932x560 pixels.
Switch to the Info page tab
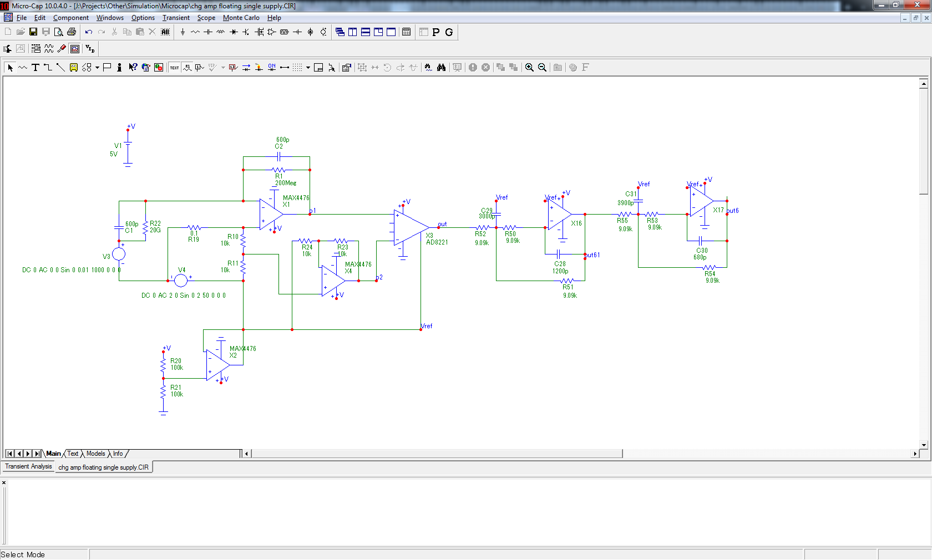[118, 454]
